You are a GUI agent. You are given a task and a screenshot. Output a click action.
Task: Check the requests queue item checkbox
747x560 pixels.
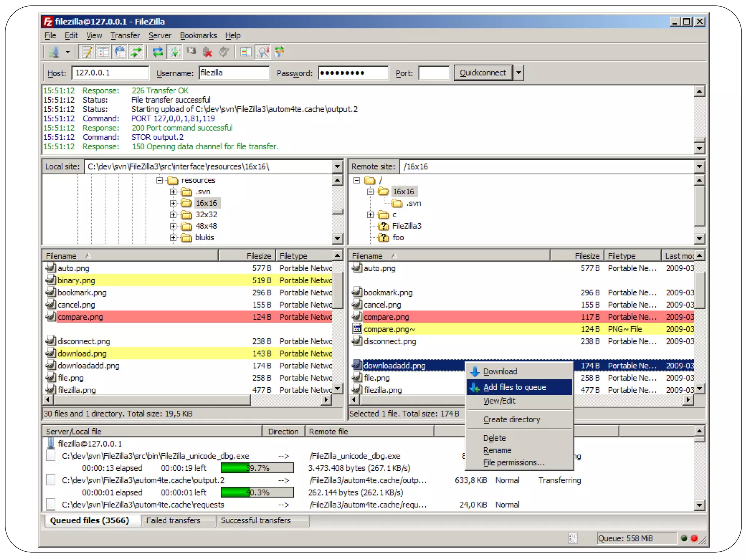pos(51,504)
